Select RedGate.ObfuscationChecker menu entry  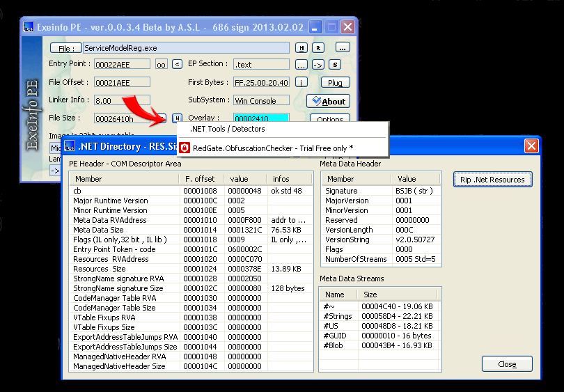[x=283, y=148]
